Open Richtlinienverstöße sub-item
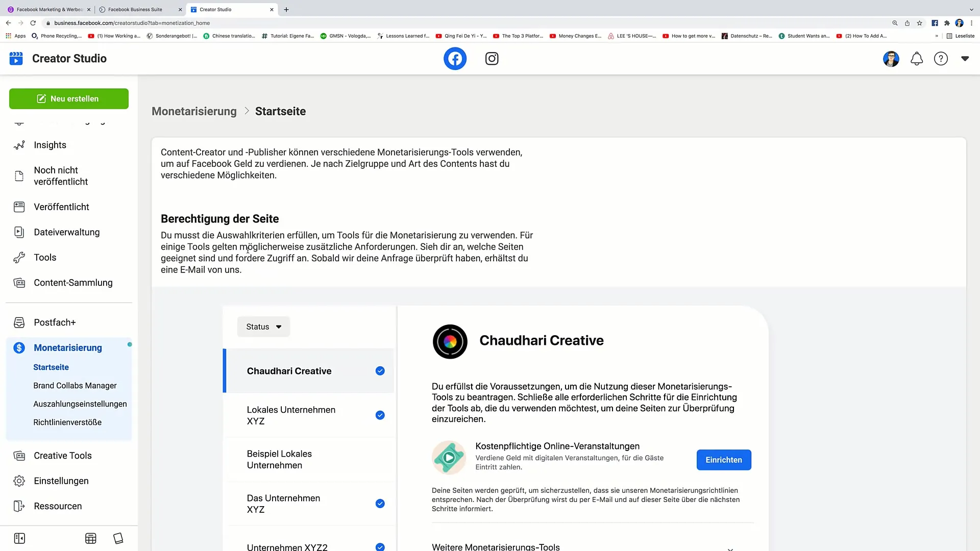 click(67, 422)
